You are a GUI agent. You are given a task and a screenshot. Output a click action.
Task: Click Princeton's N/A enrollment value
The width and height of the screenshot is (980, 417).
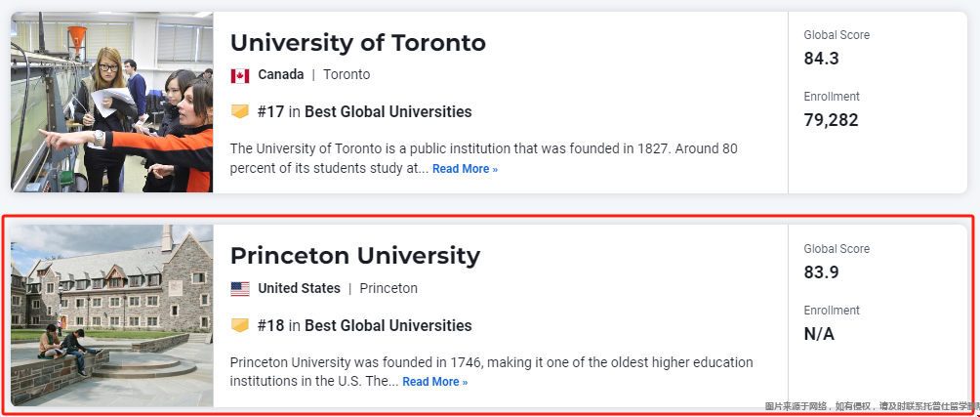[819, 334]
